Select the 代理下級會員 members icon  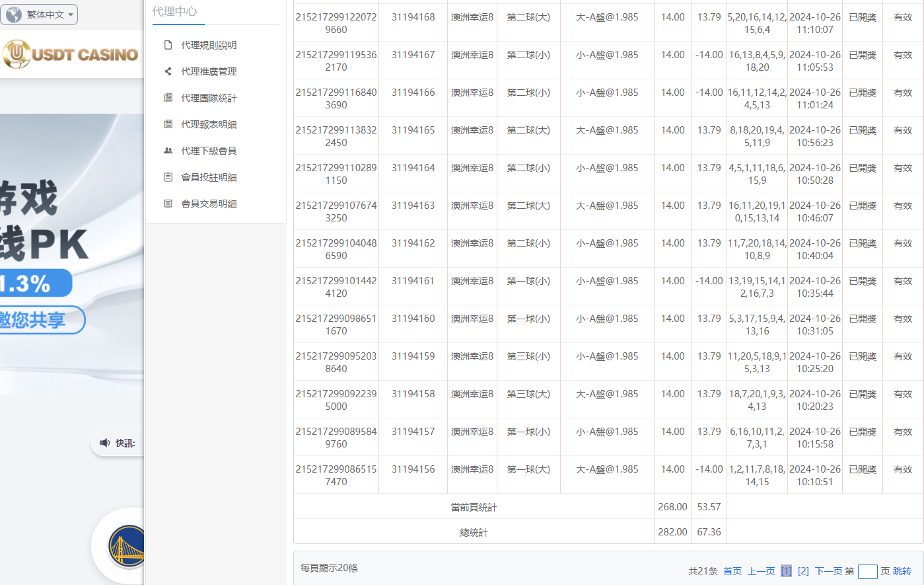[168, 150]
